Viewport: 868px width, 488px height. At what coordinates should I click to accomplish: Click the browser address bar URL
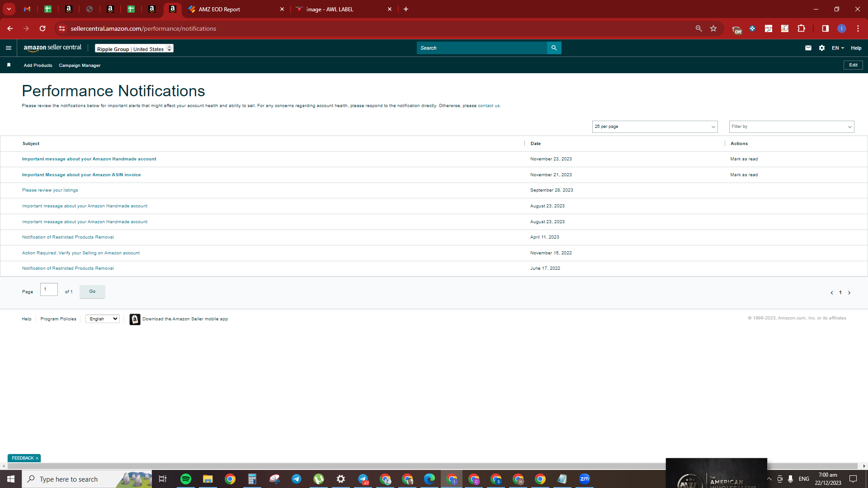coord(144,28)
